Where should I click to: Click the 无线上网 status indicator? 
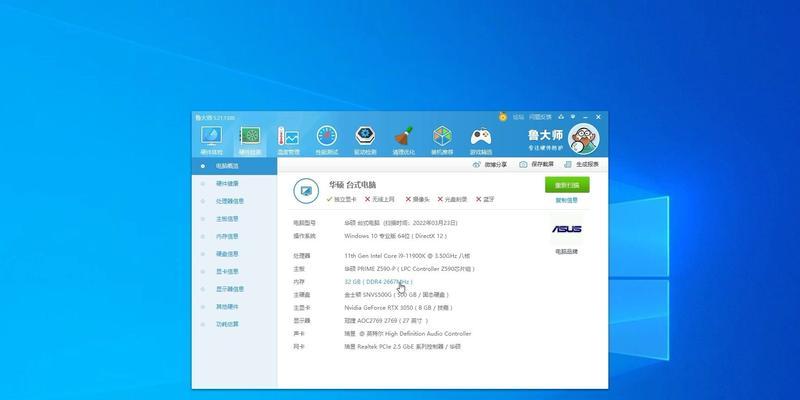[380, 199]
